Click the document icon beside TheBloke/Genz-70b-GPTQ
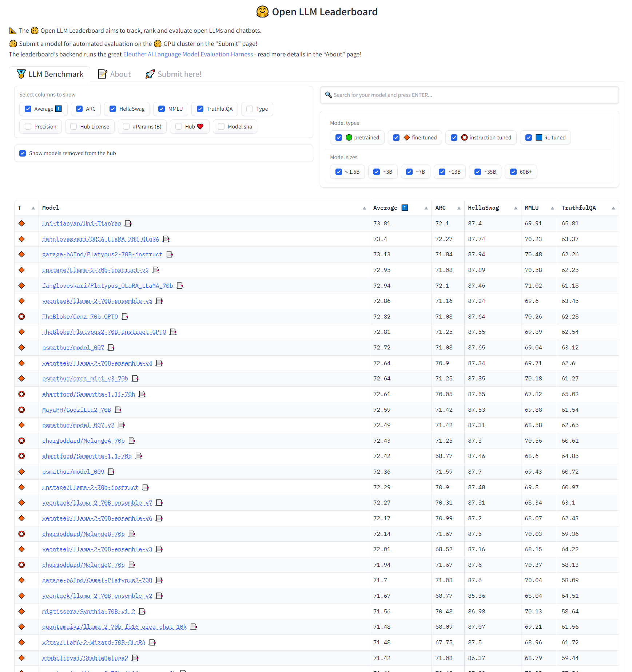This screenshot has height=672, width=632. click(x=125, y=317)
